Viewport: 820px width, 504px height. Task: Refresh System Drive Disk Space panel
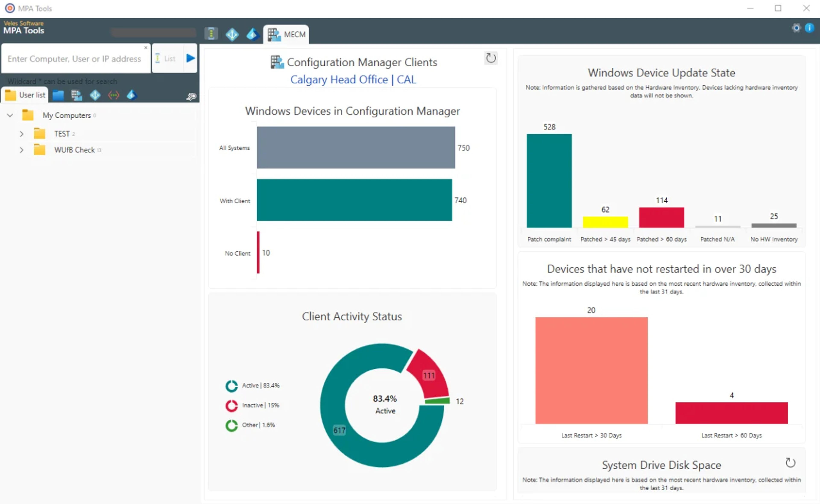pyautogui.click(x=790, y=463)
